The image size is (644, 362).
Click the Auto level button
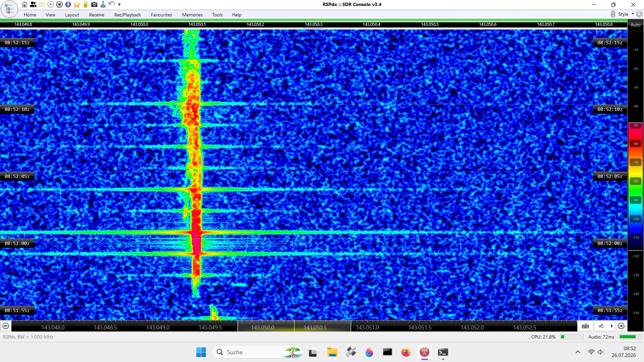[636, 25]
